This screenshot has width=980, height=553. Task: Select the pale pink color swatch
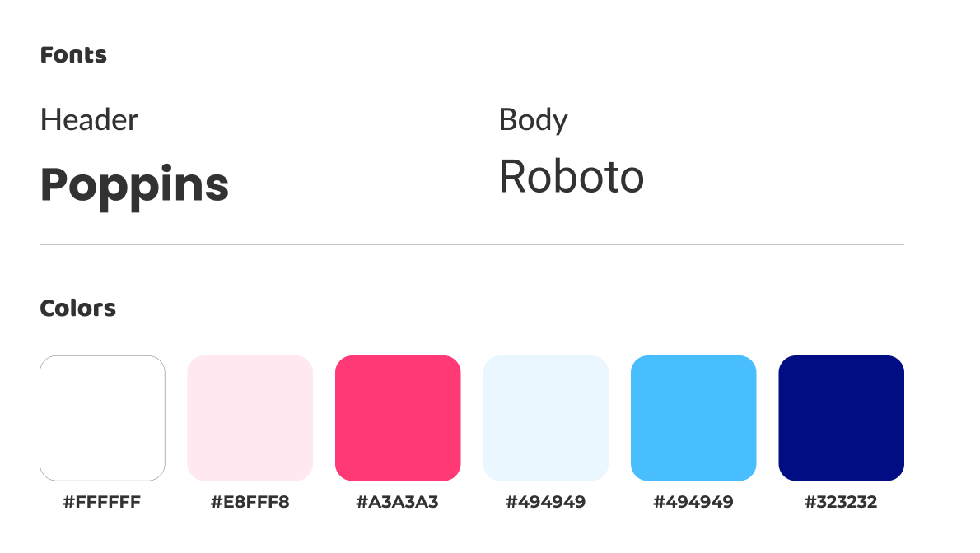coord(250,418)
